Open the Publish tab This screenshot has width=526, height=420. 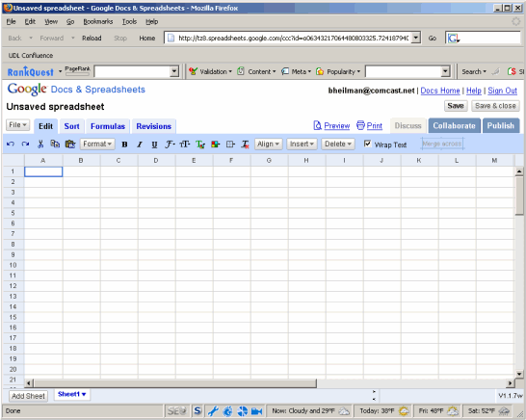coord(501,126)
